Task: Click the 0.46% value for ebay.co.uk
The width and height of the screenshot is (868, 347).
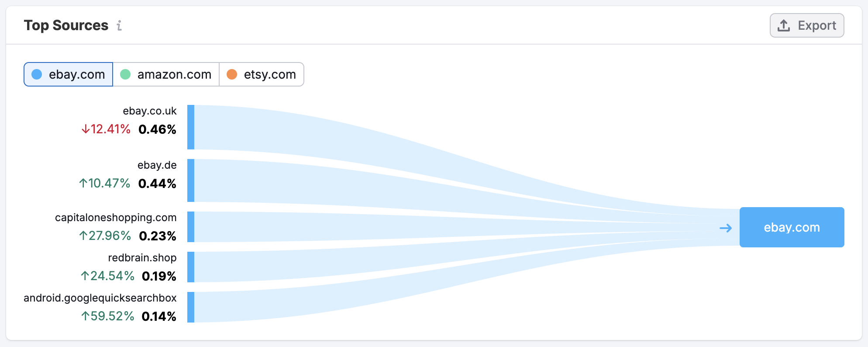Action: (157, 129)
